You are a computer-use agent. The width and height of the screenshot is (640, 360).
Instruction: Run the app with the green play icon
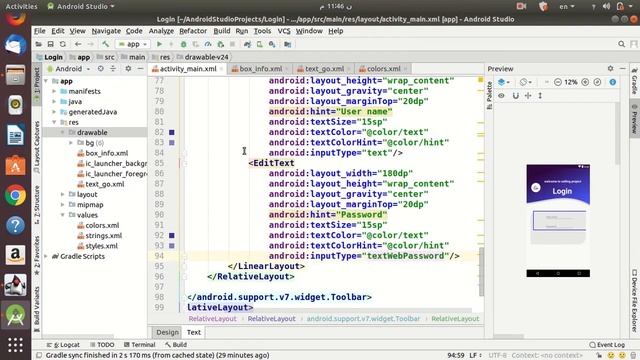(160, 44)
